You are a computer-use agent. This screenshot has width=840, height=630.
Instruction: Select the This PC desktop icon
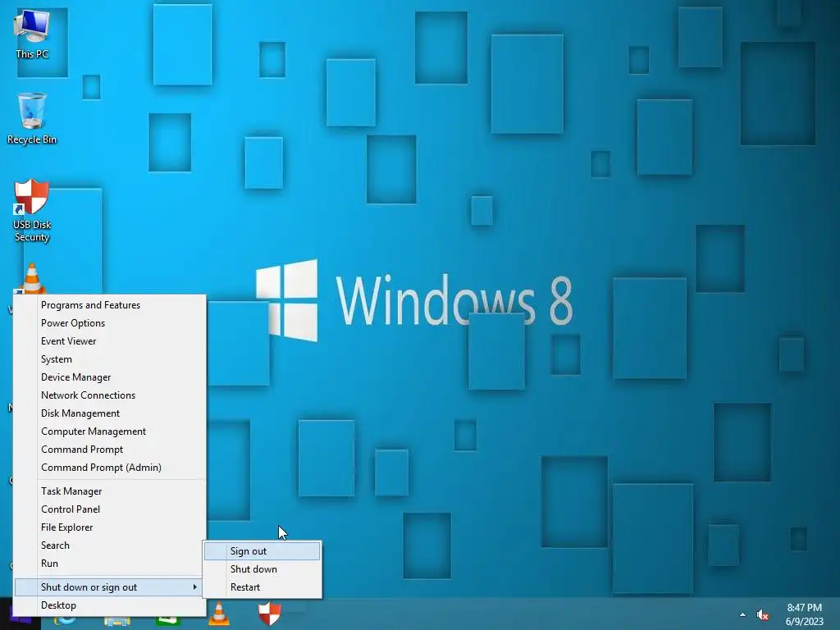click(x=32, y=33)
